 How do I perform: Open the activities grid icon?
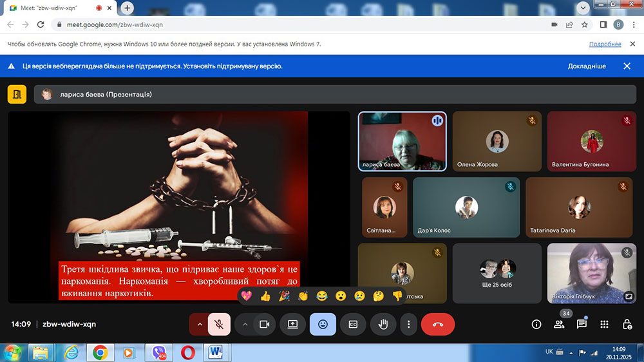pos(604,325)
